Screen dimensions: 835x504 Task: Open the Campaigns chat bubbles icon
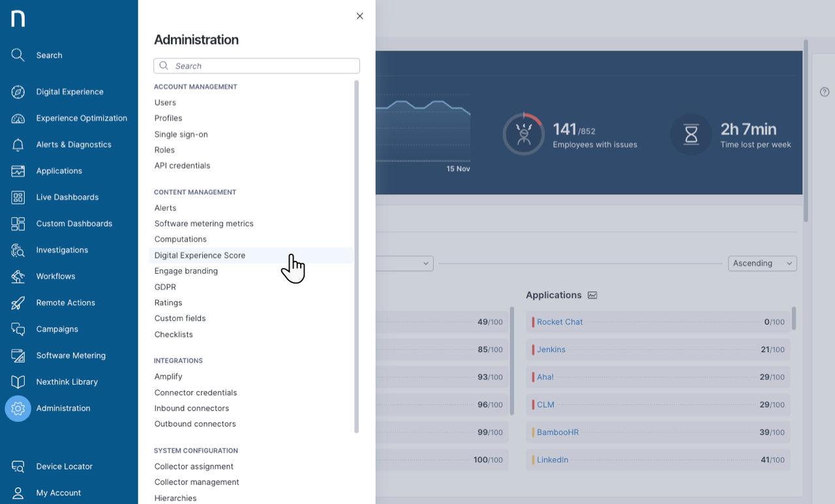(x=18, y=329)
